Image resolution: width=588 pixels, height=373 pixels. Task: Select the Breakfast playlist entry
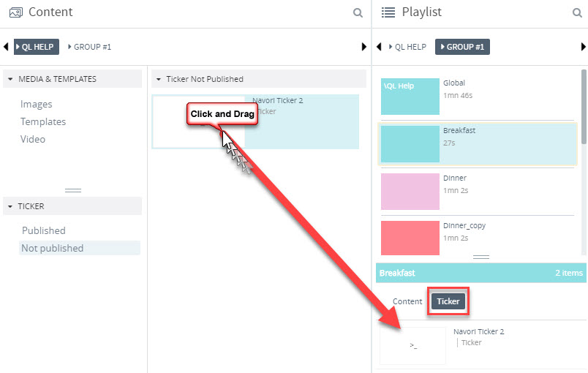point(478,144)
